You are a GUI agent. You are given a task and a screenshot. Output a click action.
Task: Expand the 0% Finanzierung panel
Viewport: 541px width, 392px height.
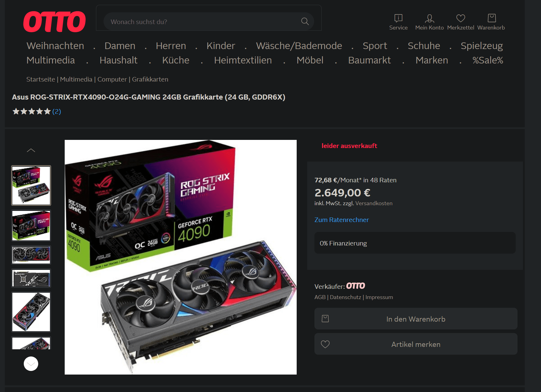pyautogui.click(x=415, y=243)
